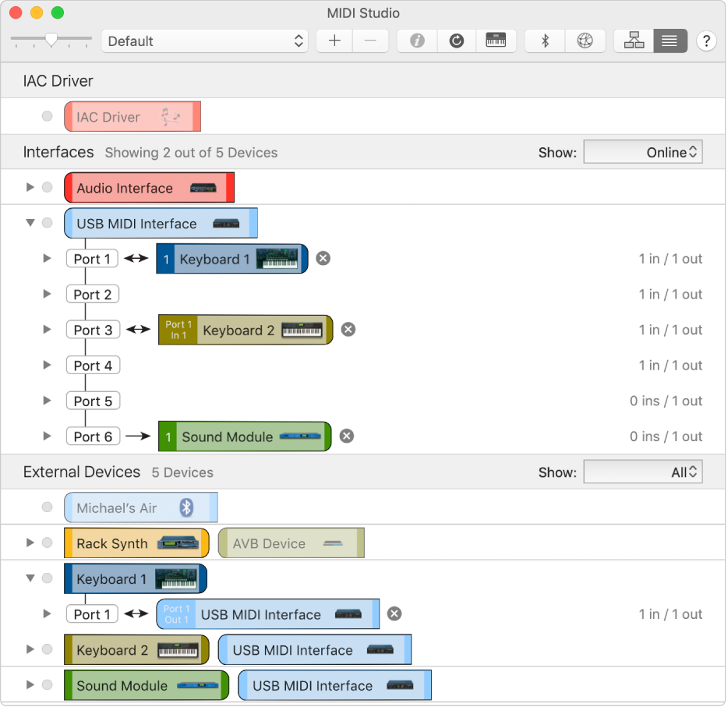This screenshot has width=728, height=707.
Task: Open the MIDI network setup globe icon
Action: click(x=585, y=41)
